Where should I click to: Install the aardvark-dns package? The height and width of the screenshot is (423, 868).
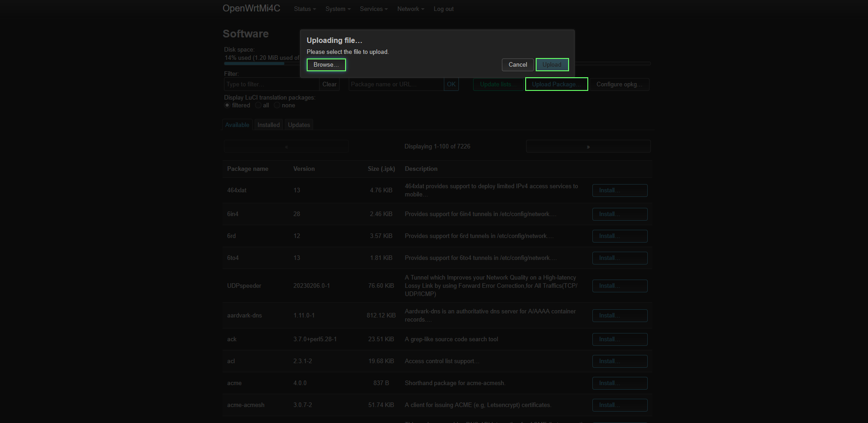[x=620, y=316]
